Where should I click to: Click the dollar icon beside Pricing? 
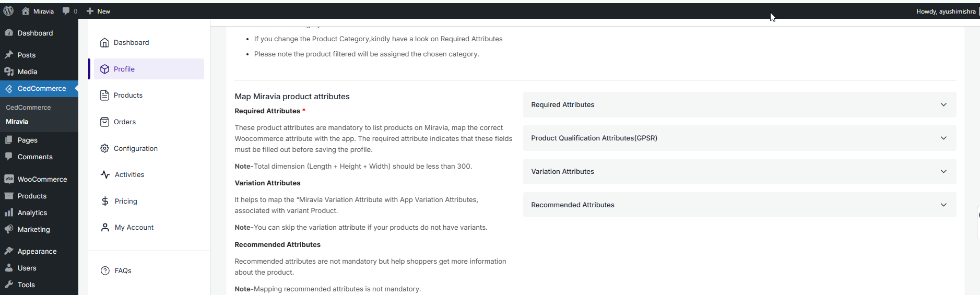click(105, 201)
